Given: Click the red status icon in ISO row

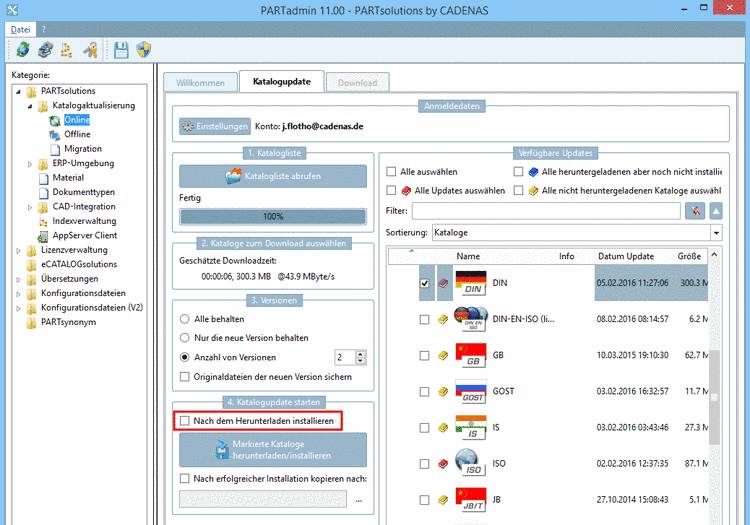Looking at the screenshot, I should coord(443,464).
